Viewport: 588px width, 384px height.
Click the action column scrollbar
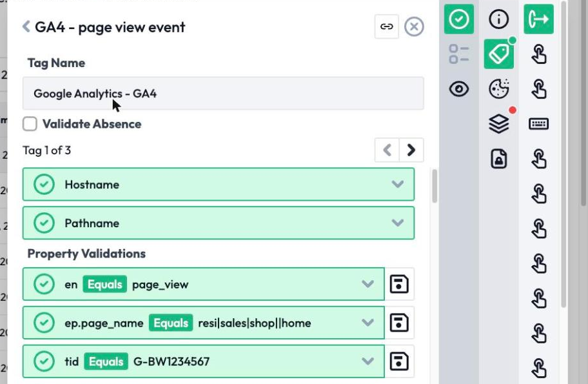point(563,154)
